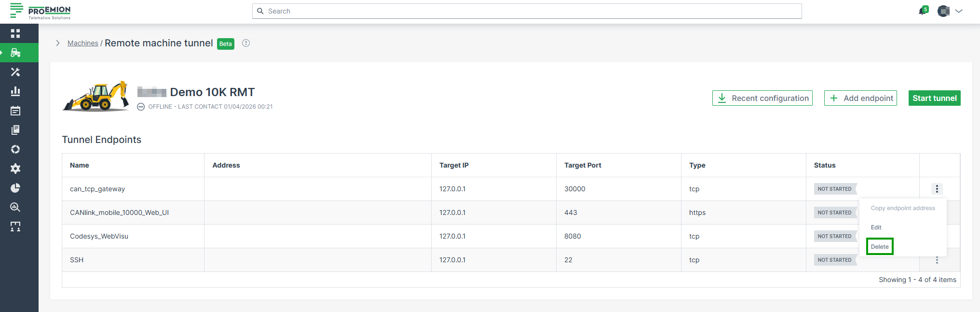Viewport: 980px width, 312px height.
Task: Click the settings gear icon in sidebar
Action: 15,169
